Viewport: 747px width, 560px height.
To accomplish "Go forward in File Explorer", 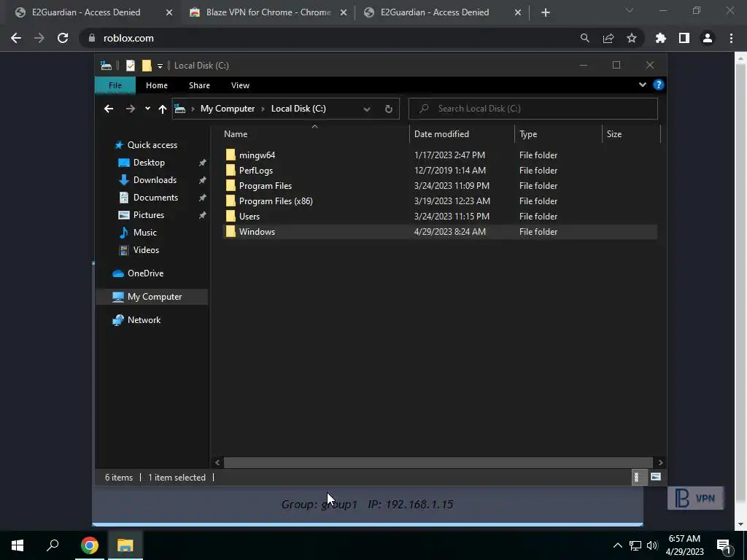I will (x=130, y=109).
